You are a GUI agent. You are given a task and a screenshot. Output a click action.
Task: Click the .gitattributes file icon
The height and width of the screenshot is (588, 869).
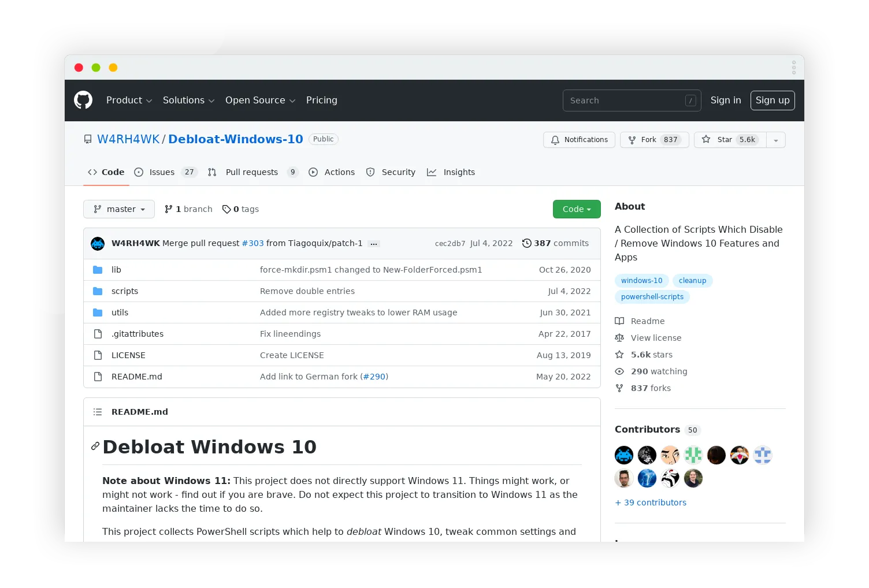point(98,334)
